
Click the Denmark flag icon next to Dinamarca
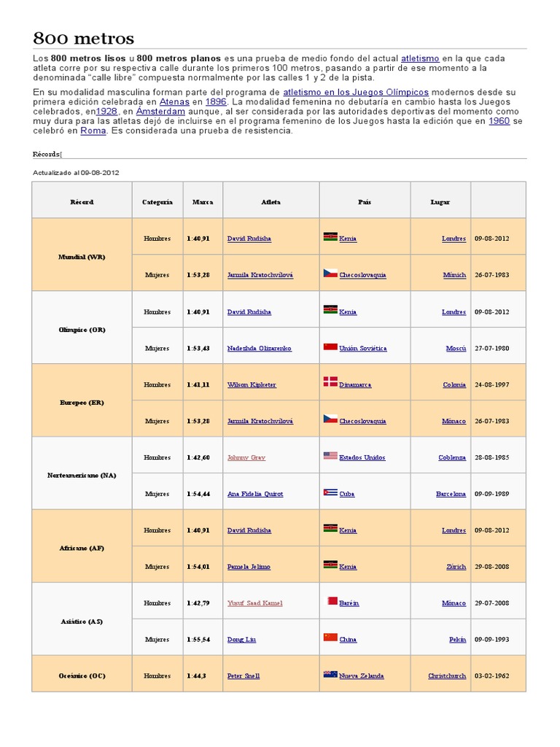tap(330, 381)
